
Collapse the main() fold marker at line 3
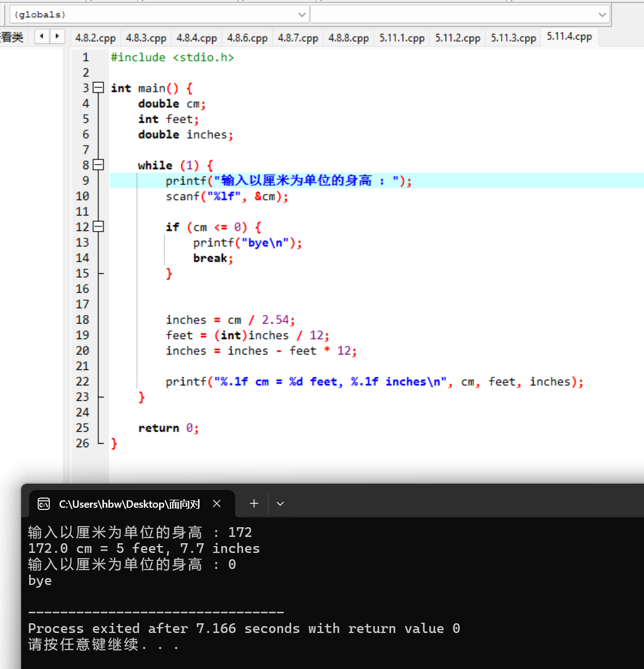(98, 87)
